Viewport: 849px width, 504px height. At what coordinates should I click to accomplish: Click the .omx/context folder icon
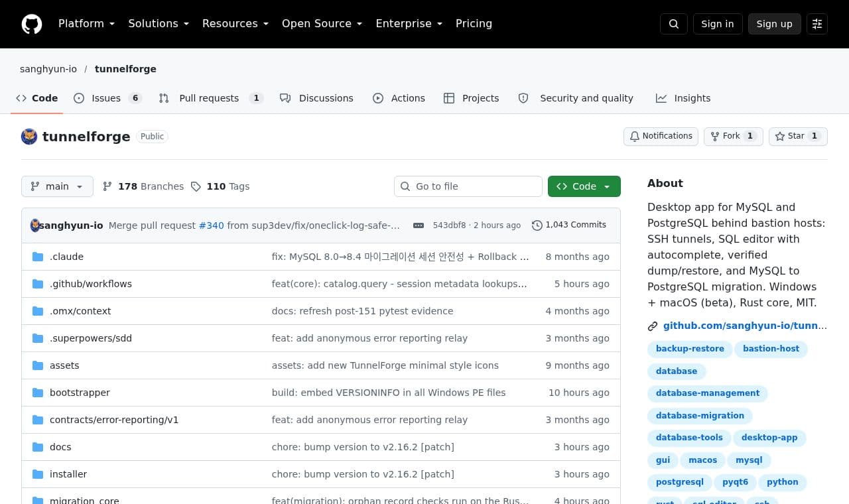38,311
